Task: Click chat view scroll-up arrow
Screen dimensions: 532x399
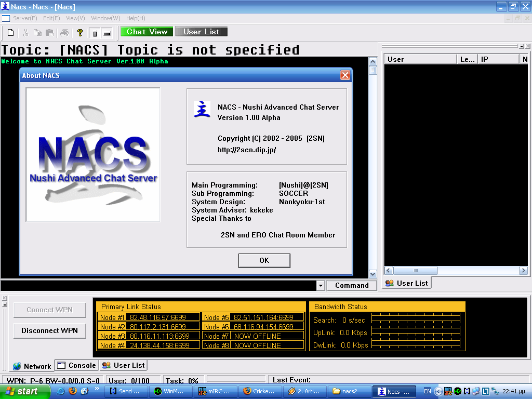Action: click(x=373, y=62)
